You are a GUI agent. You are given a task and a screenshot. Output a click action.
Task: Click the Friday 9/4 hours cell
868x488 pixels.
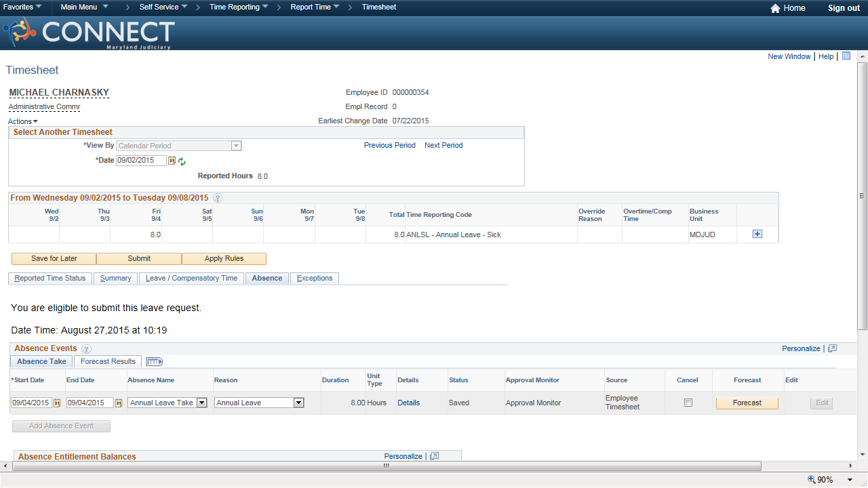(x=136, y=235)
